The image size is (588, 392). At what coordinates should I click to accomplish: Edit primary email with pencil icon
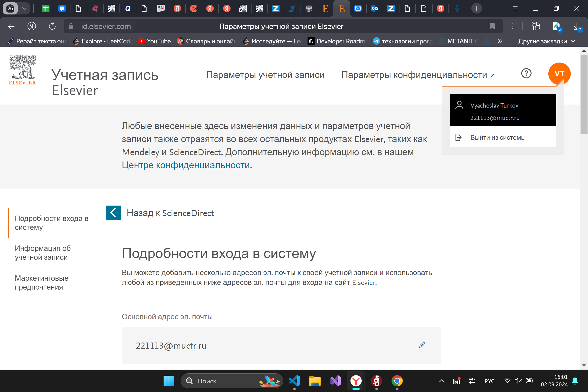(x=422, y=345)
